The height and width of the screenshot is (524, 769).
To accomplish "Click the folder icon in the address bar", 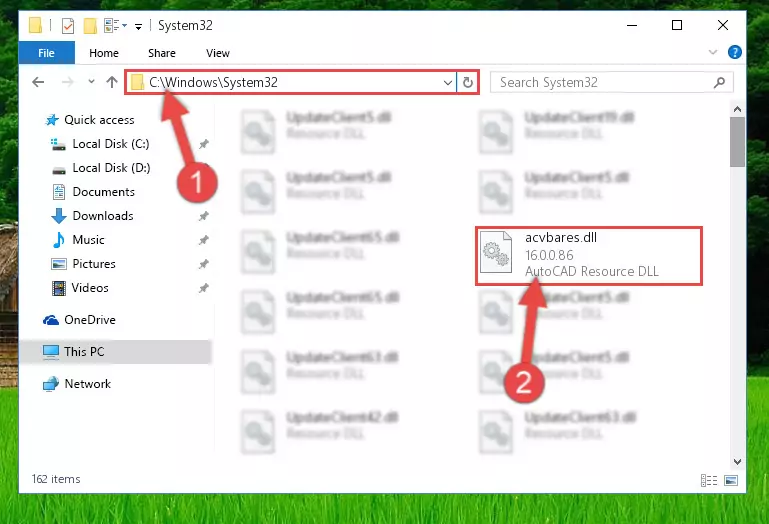I will pos(137,82).
